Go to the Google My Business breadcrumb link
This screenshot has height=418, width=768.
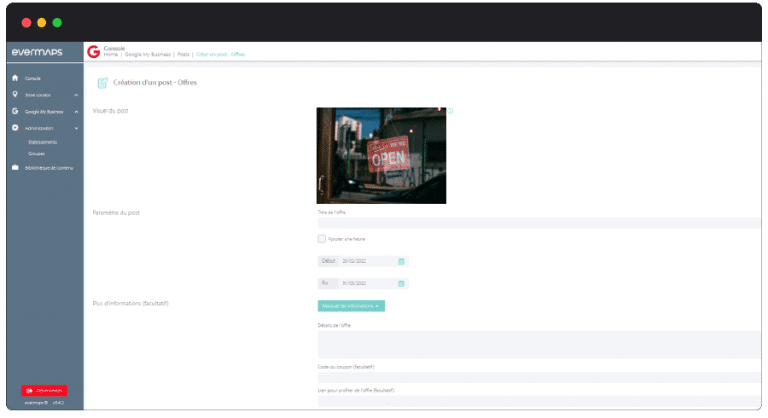click(147, 54)
